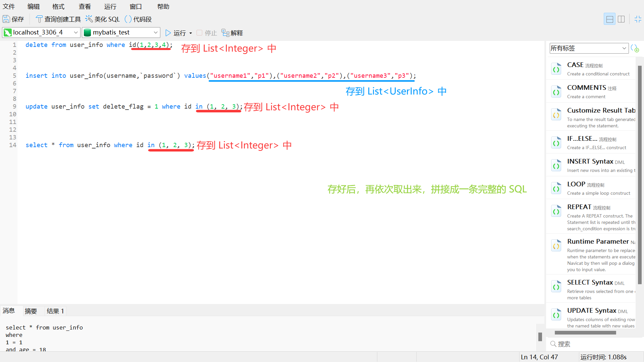Open the mybatis_test database dropdown
This screenshot has width=644, height=362.
(x=156, y=33)
